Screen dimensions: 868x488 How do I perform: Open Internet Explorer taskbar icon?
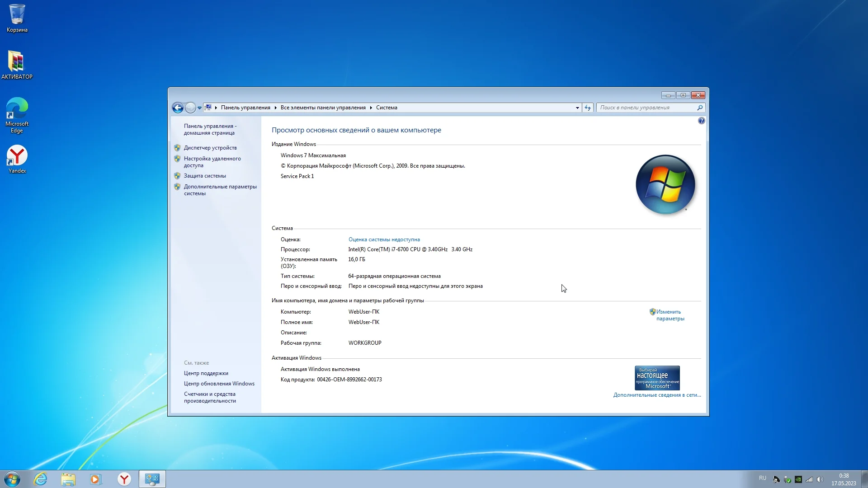click(41, 479)
